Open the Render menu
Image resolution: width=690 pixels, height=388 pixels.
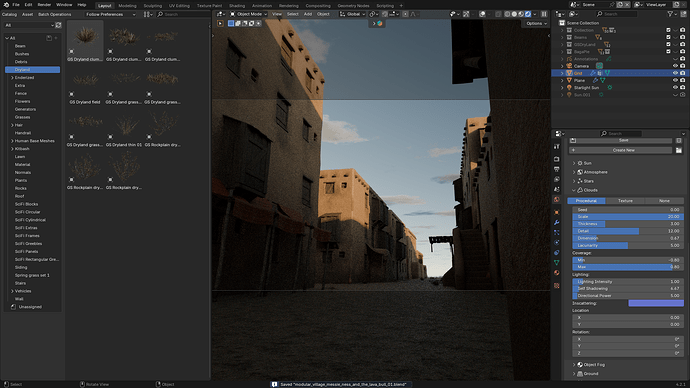click(x=44, y=5)
